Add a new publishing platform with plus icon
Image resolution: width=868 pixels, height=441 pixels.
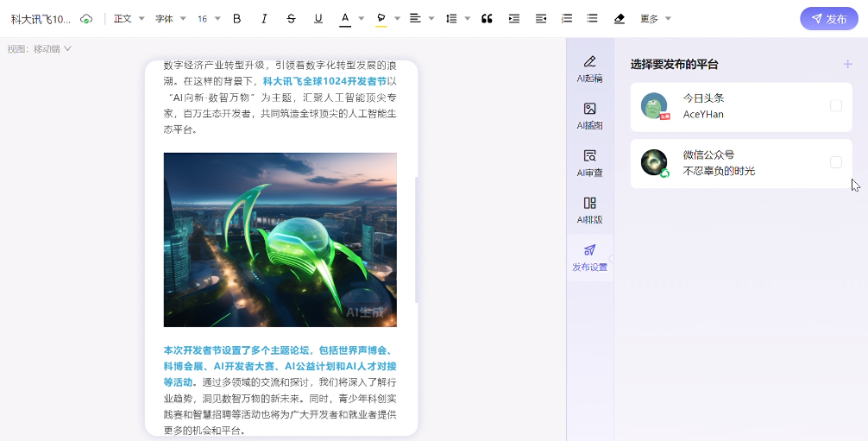coord(847,64)
